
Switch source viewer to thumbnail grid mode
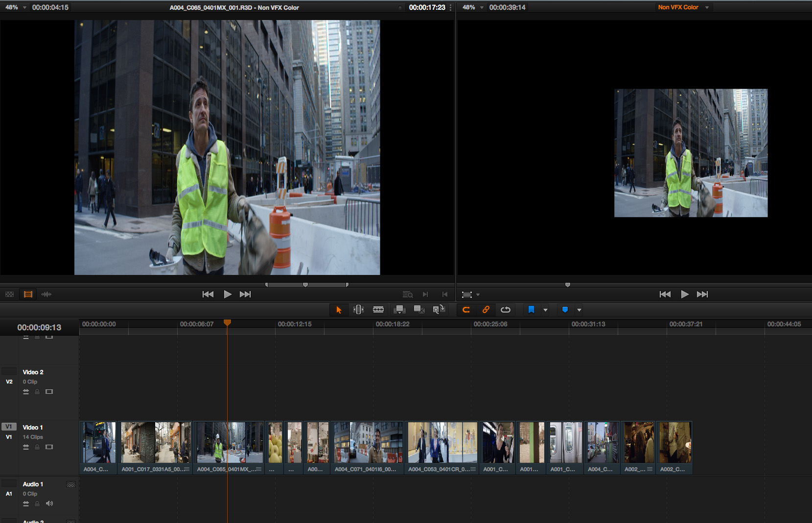(9, 294)
